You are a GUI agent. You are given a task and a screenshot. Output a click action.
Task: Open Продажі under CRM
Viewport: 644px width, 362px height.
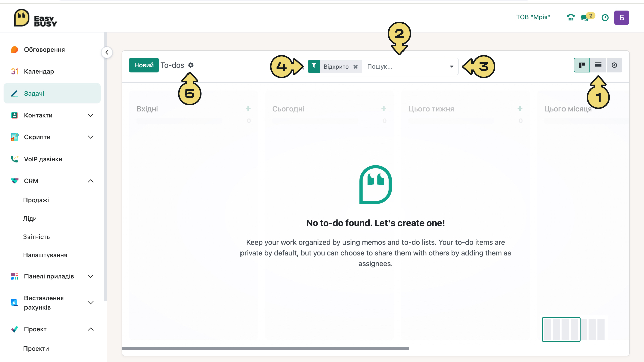tap(36, 200)
